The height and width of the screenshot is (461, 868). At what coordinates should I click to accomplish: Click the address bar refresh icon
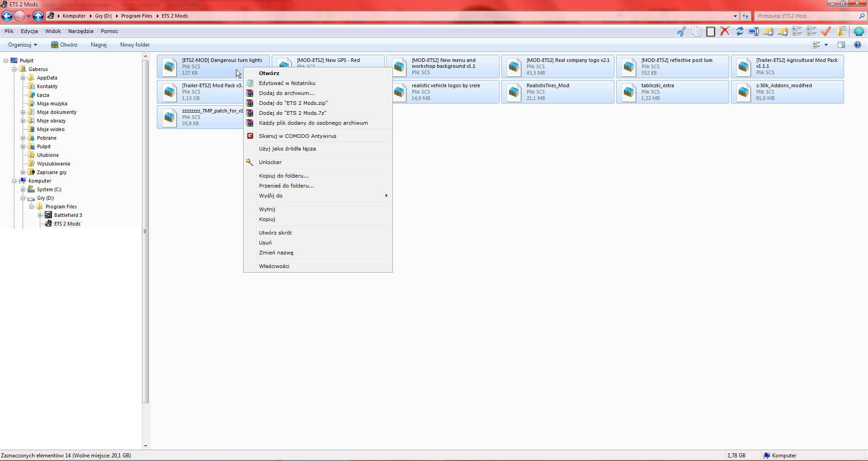(x=745, y=16)
